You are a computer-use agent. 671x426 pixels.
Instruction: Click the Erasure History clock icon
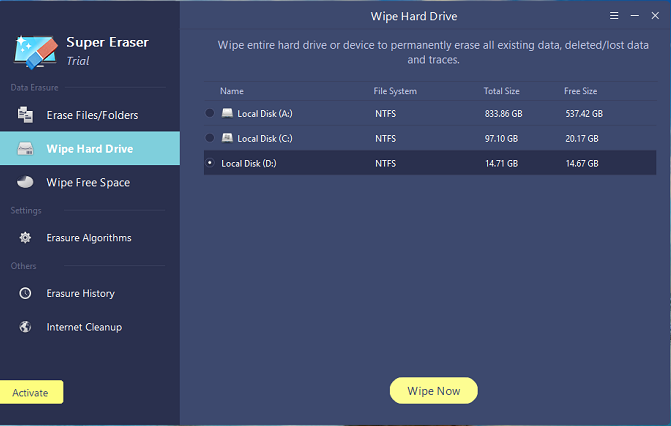point(25,293)
